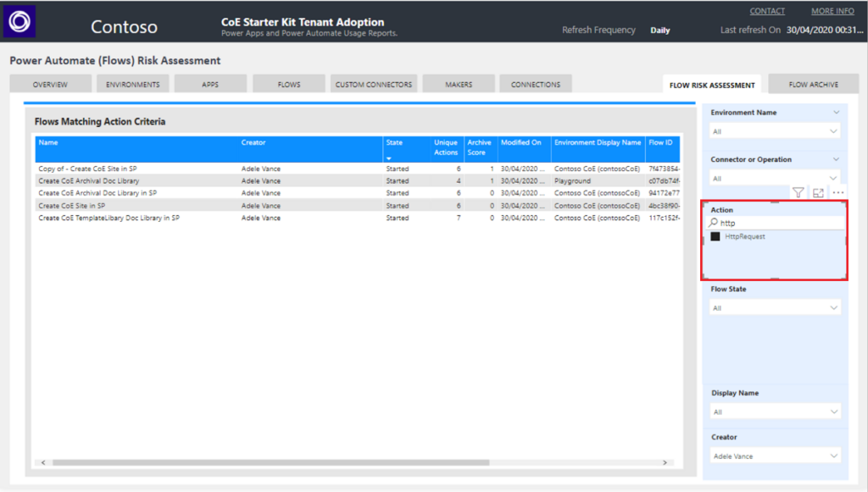The height and width of the screenshot is (492, 868).
Task: Switch to the Flow Archive tab
Action: click(x=813, y=85)
